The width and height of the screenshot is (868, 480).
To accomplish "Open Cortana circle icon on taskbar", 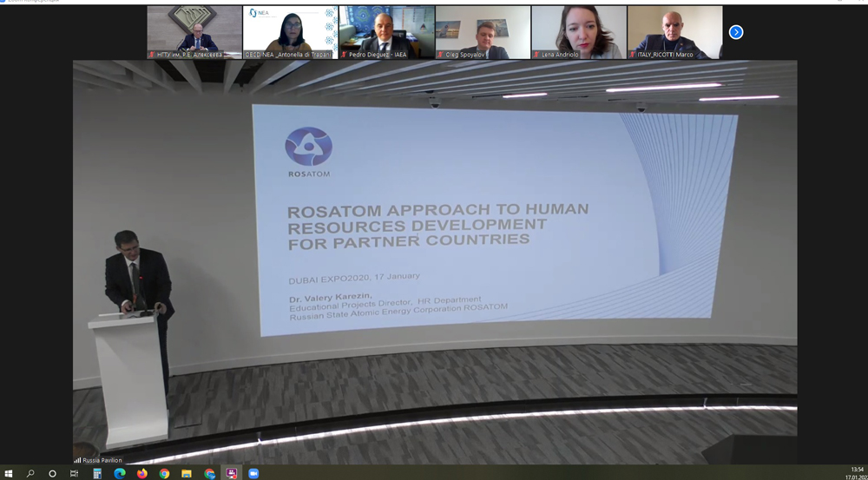I will (x=52, y=473).
